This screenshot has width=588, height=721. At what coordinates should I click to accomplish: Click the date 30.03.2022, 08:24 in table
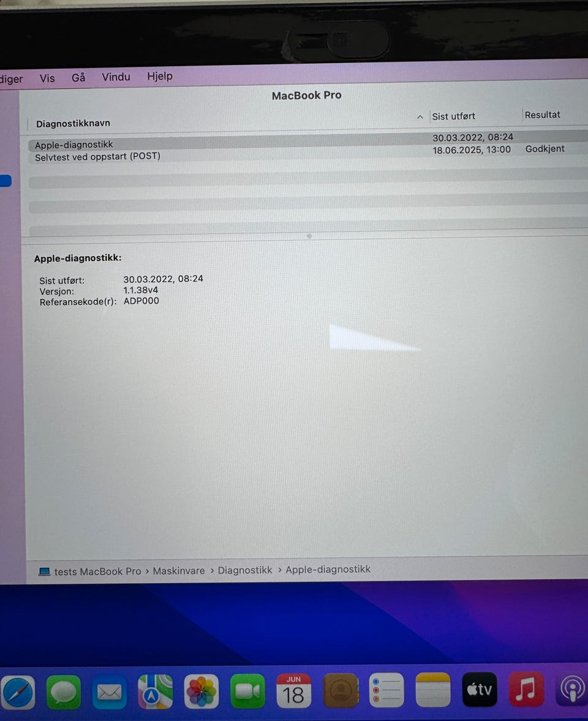(473, 137)
